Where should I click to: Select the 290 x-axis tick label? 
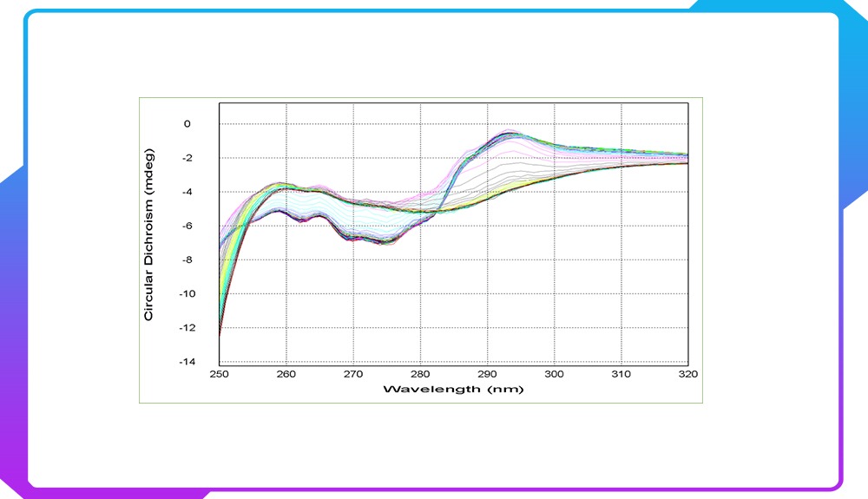[x=487, y=374]
